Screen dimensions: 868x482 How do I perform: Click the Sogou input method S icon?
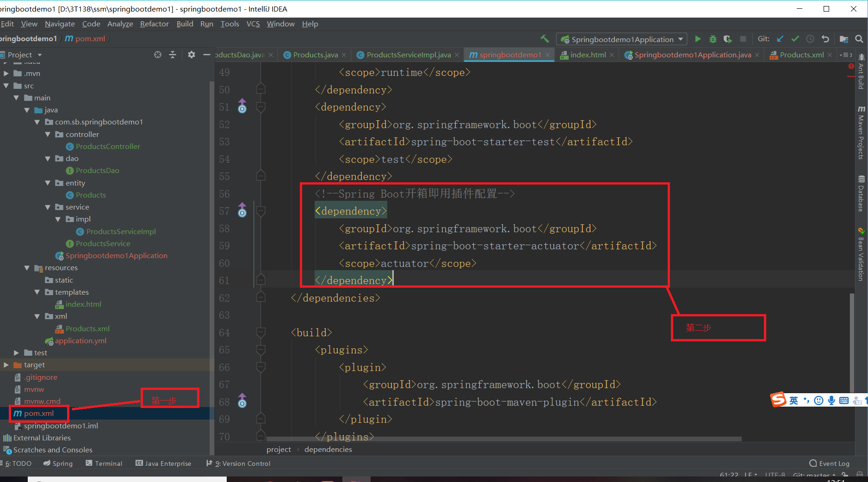[778, 399]
